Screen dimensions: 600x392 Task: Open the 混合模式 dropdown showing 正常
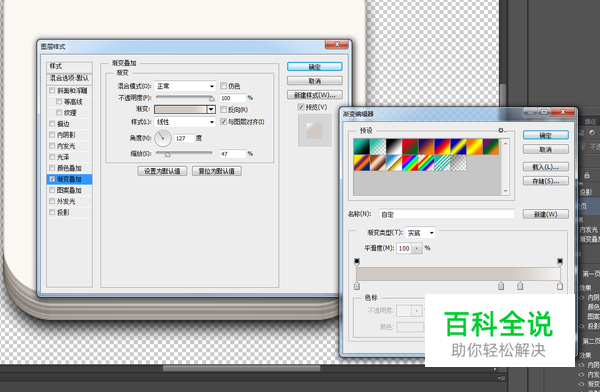pyautogui.click(x=185, y=86)
